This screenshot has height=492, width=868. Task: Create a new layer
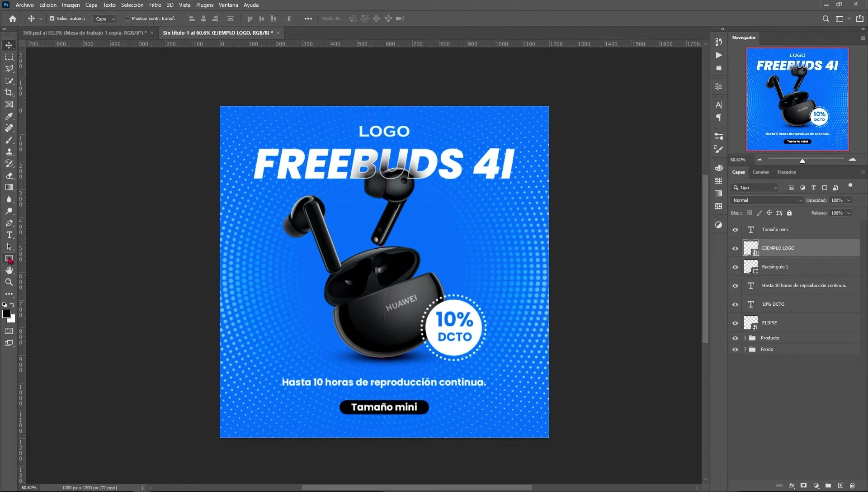pos(840,486)
